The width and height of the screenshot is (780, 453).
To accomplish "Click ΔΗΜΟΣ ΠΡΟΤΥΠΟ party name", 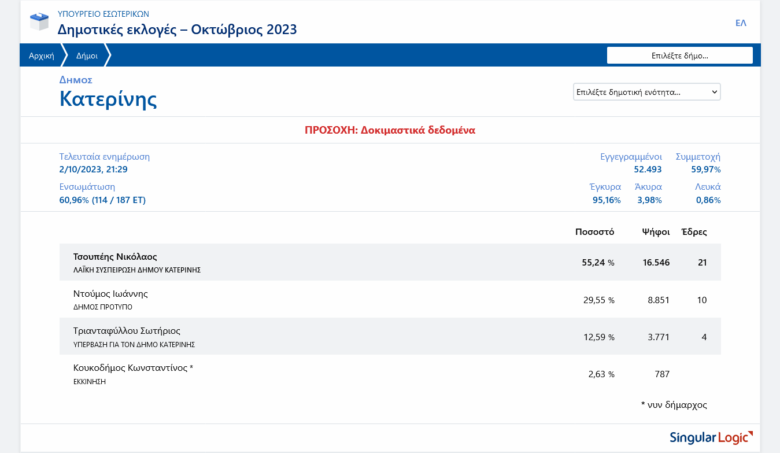I will click(103, 307).
